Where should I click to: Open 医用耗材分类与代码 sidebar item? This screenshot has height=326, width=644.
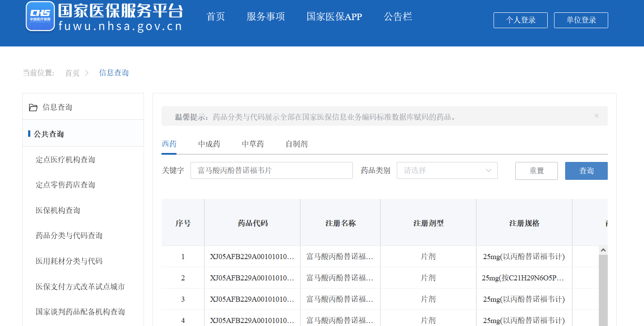click(69, 261)
